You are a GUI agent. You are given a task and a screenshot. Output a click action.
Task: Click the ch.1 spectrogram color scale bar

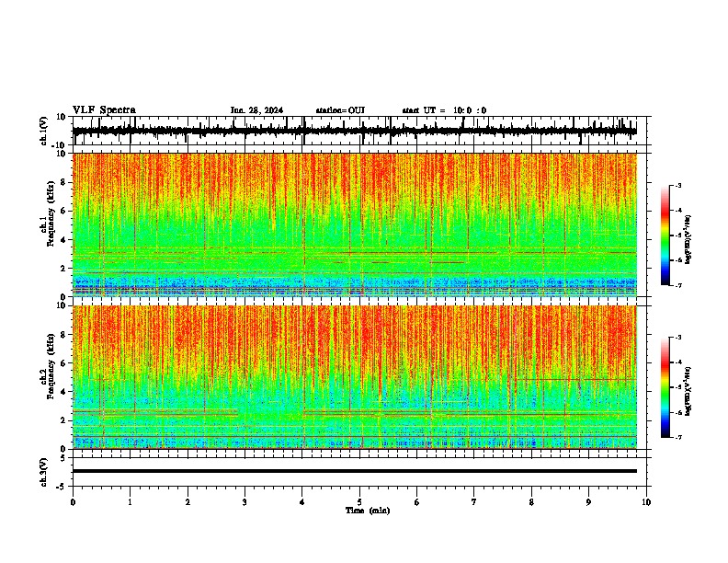click(x=665, y=236)
